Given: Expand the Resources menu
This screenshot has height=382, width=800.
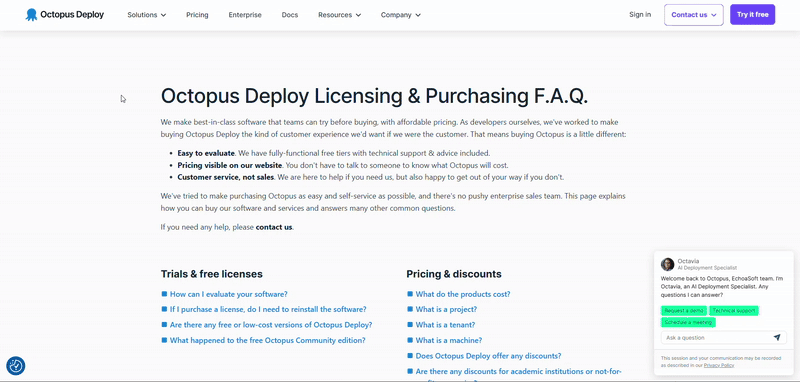Looking at the screenshot, I should [x=339, y=15].
